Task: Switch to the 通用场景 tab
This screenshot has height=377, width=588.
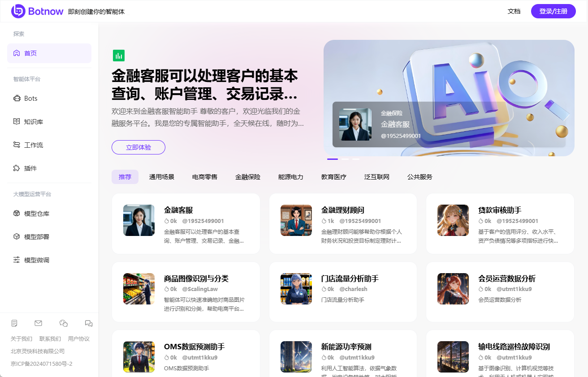Action: pyautogui.click(x=162, y=177)
